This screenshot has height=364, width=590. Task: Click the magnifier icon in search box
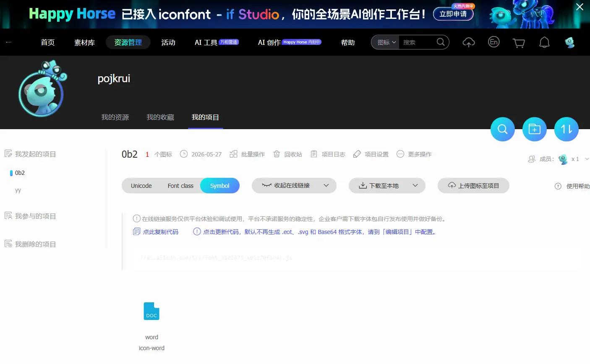[x=441, y=42]
